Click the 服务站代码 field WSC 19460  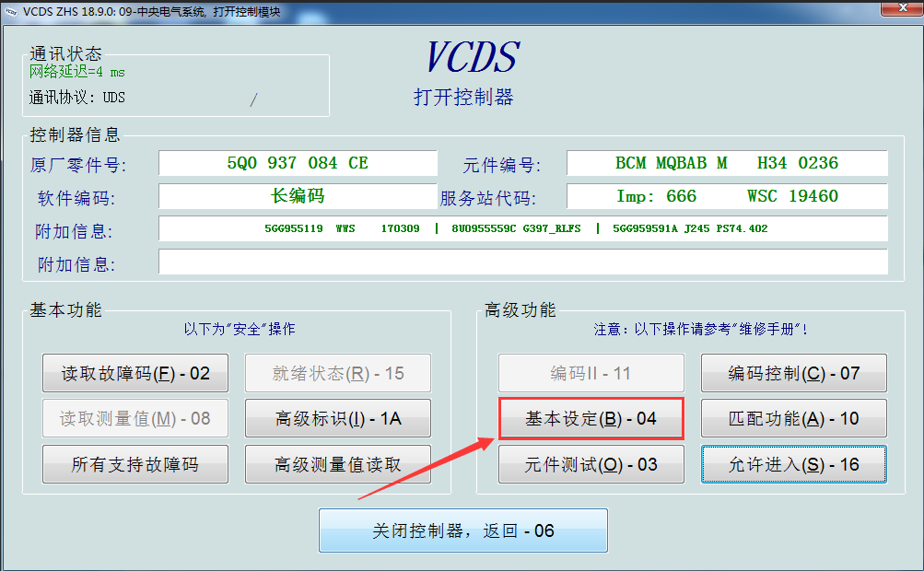pos(727,196)
